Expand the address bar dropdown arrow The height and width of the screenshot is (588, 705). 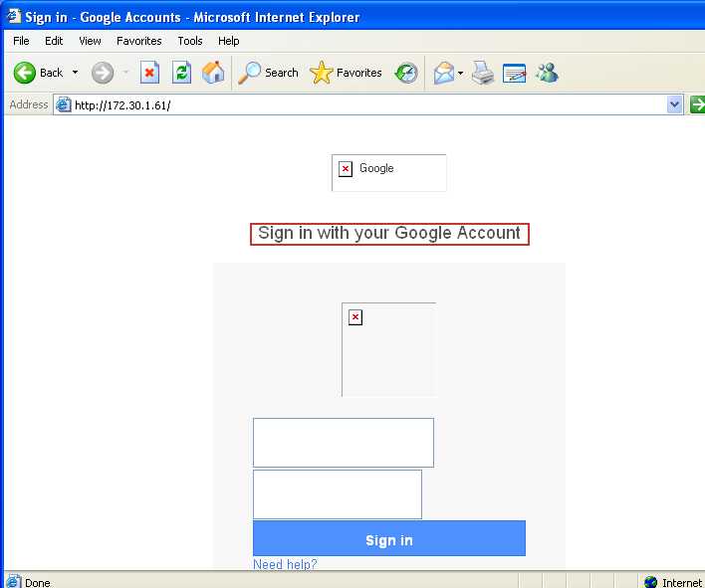(x=674, y=104)
